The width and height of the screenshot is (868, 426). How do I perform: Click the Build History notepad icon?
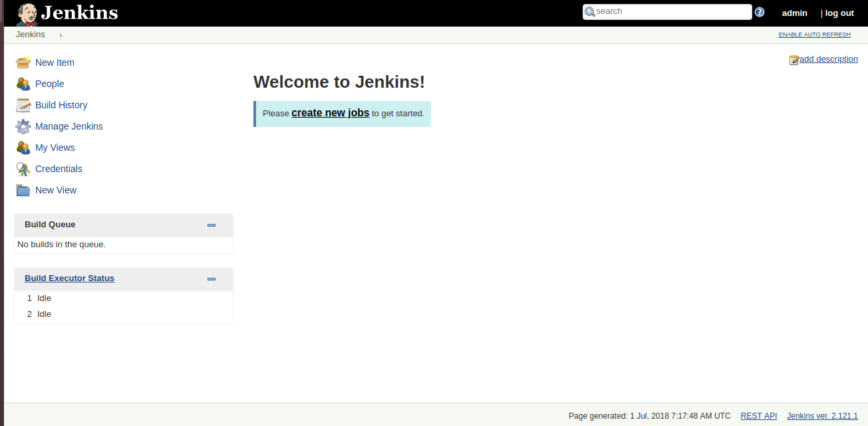coord(23,105)
